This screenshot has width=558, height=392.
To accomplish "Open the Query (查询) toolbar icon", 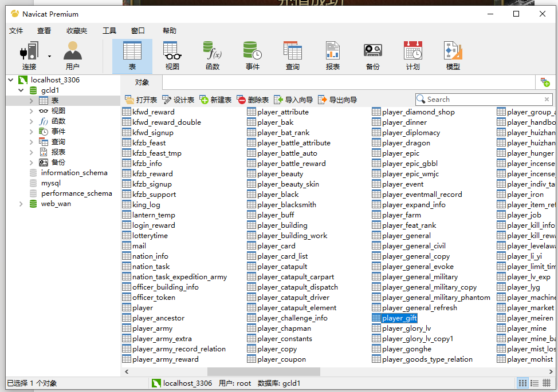I will point(293,56).
